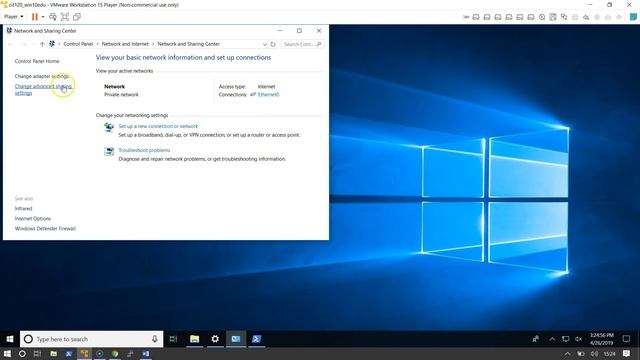Go up one level with the Up arrow
The image size is (640, 360).
pyautogui.click(x=42, y=44)
